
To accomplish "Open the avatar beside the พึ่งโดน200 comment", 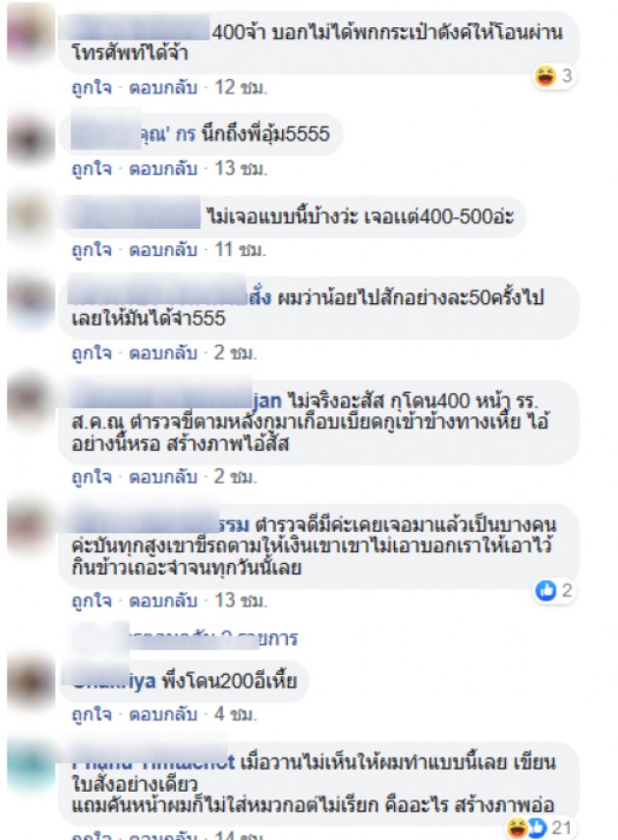I will tap(30, 684).
